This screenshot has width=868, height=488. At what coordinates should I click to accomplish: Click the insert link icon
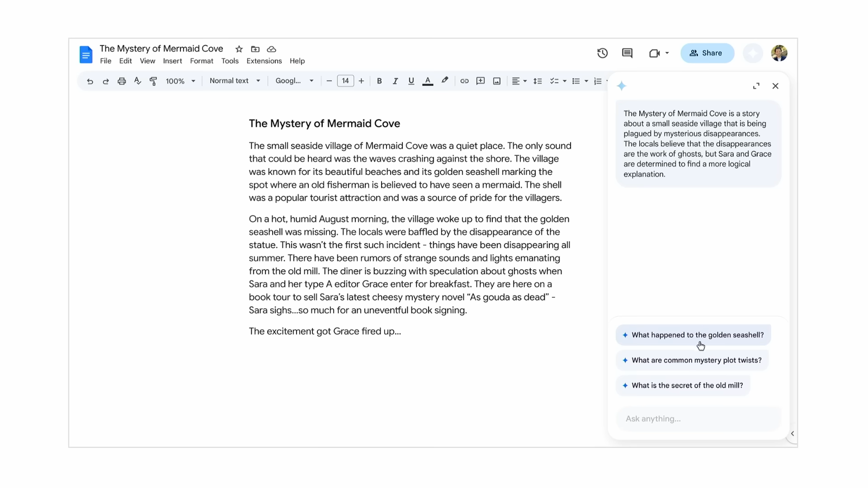[x=464, y=80]
